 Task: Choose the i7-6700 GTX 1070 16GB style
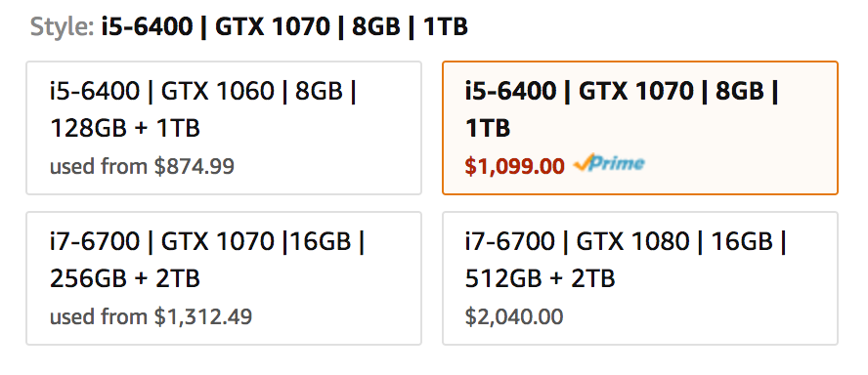click(224, 278)
